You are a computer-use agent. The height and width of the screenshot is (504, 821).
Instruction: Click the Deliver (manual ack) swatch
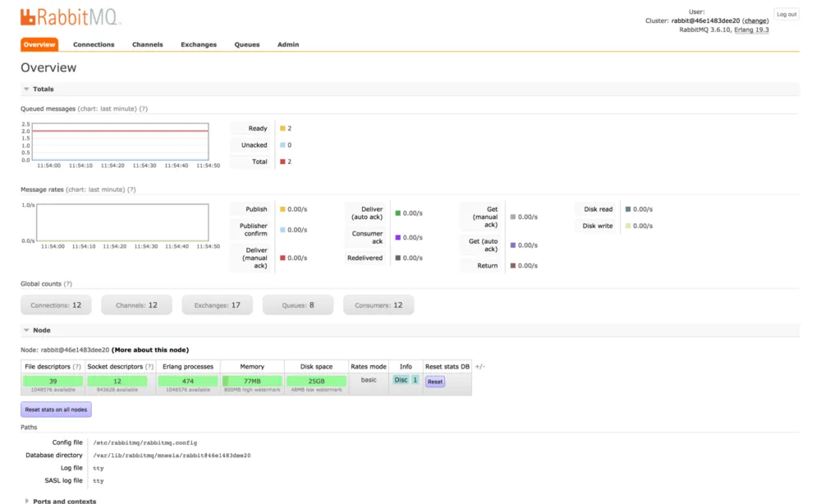[282, 258]
